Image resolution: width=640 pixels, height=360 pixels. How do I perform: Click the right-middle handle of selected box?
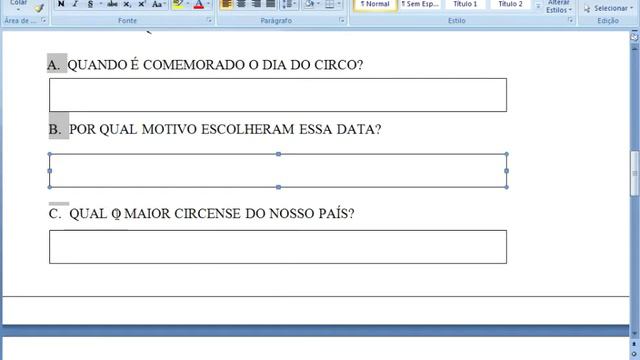click(507, 171)
